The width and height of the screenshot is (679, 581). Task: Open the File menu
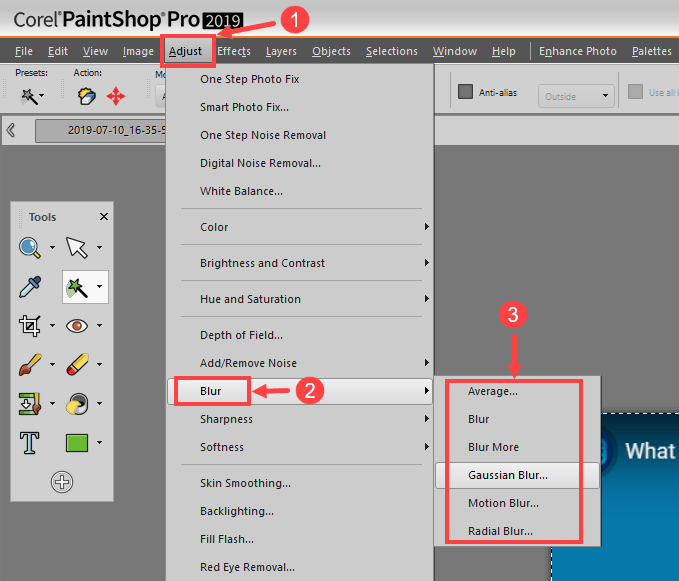point(24,51)
